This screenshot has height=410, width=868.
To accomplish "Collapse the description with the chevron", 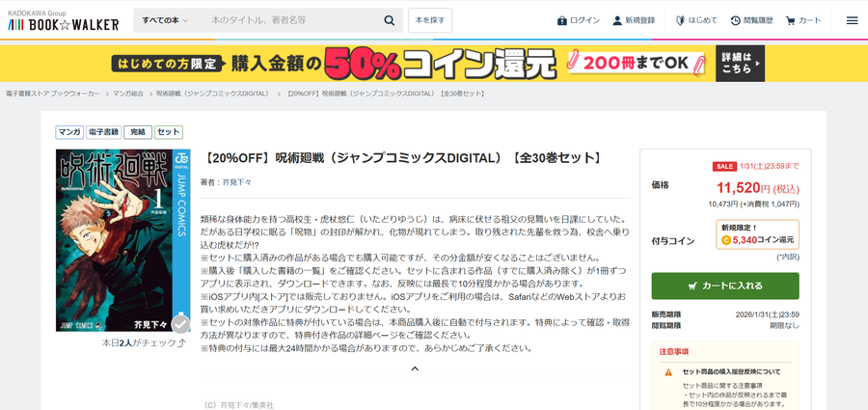I will tap(415, 369).
